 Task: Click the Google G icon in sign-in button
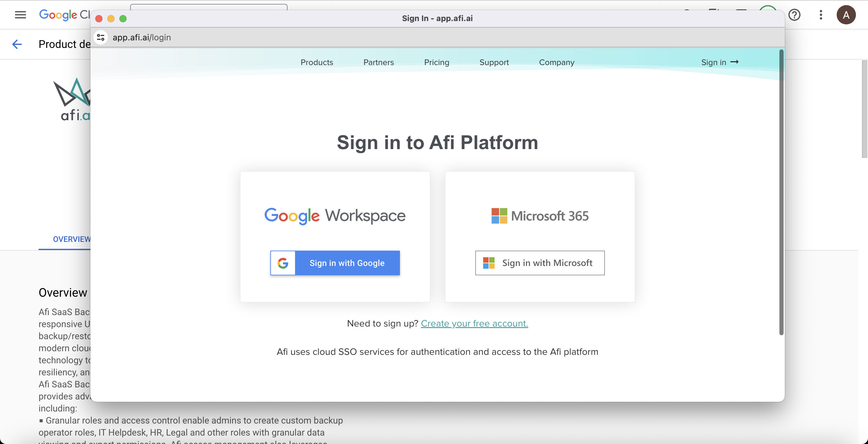283,263
